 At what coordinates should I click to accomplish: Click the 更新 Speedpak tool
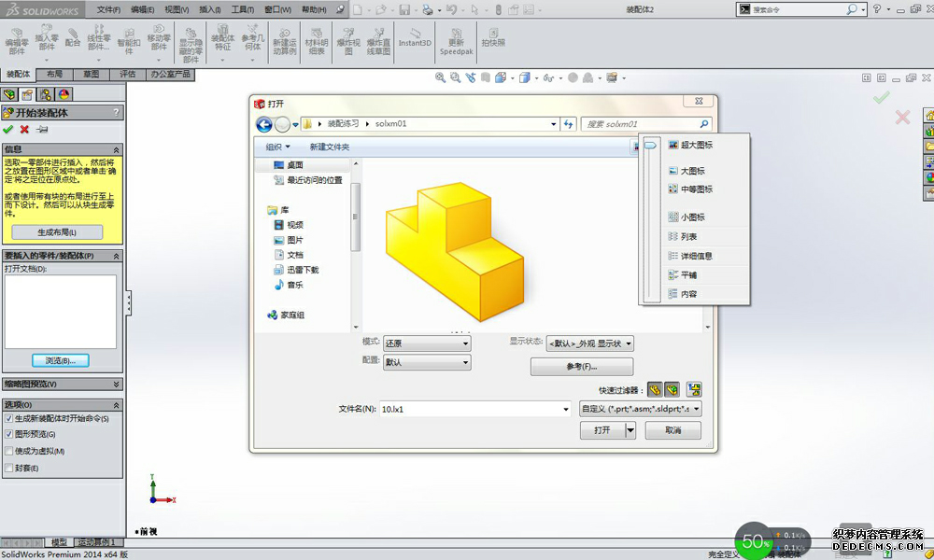[457, 43]
